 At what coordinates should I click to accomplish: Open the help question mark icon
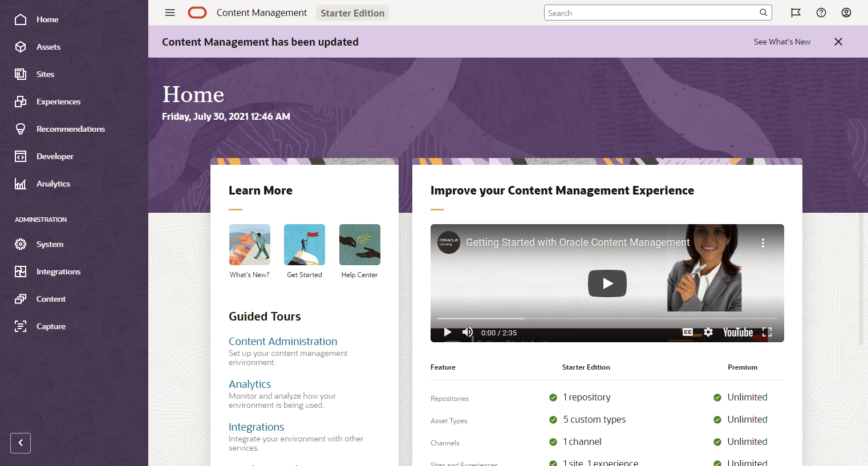pyautogui.click(x=821, y=13)
